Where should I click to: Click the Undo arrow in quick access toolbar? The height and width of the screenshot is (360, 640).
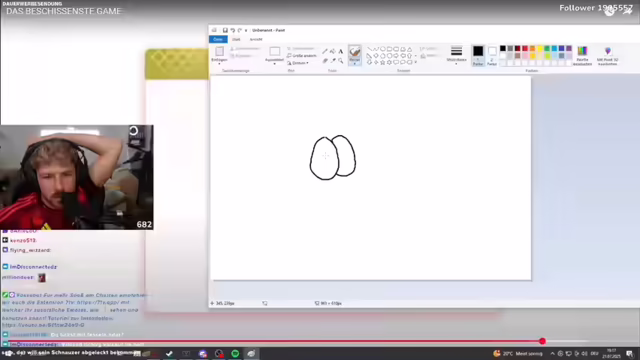click(x=232, y=30)
